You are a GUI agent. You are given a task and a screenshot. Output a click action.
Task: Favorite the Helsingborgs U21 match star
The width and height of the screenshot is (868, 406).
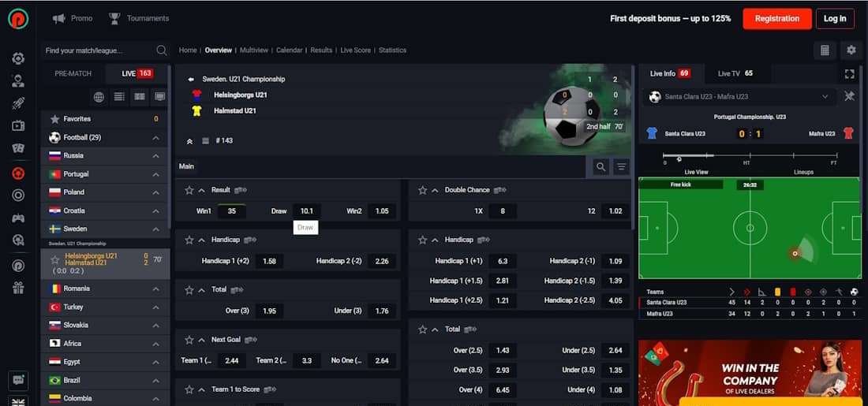(54, 259)
